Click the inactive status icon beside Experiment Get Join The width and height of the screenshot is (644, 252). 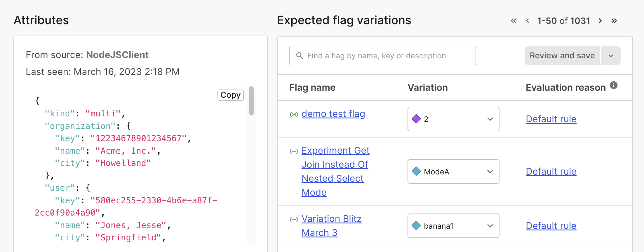point(294,151)
